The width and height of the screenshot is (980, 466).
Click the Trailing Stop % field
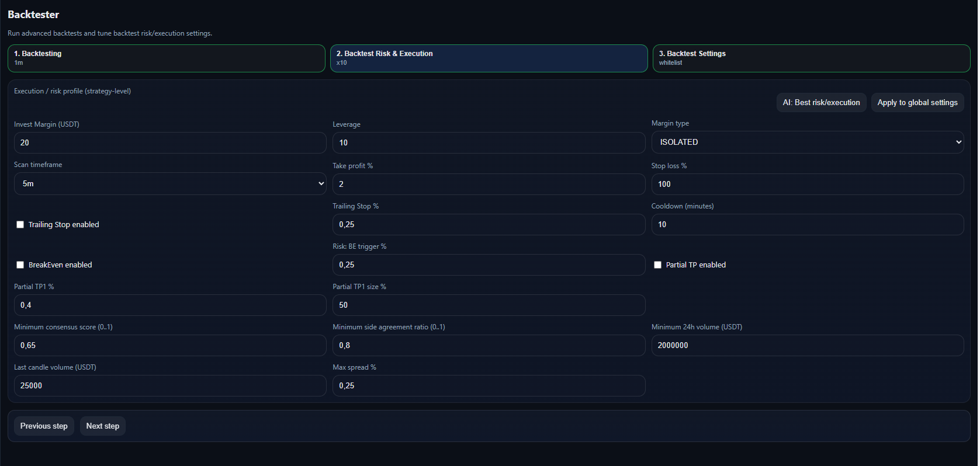pyautogui.click(x=489, y=225)
